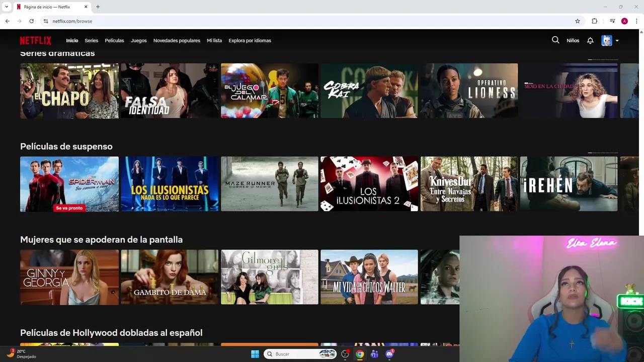Switch to the Niños profile link
The image size is (644, 362).
pos(573,41)
